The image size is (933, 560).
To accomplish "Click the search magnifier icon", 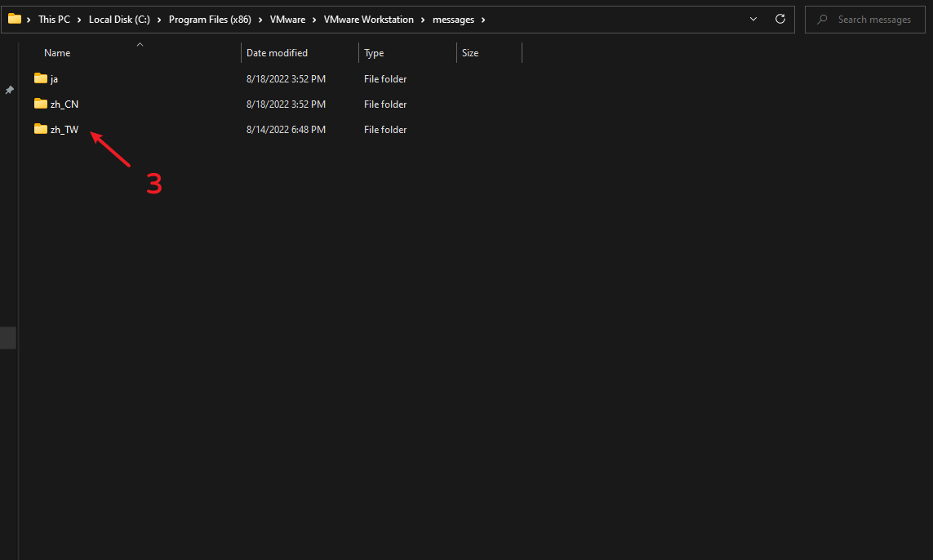I will click(x=822, y=20).
